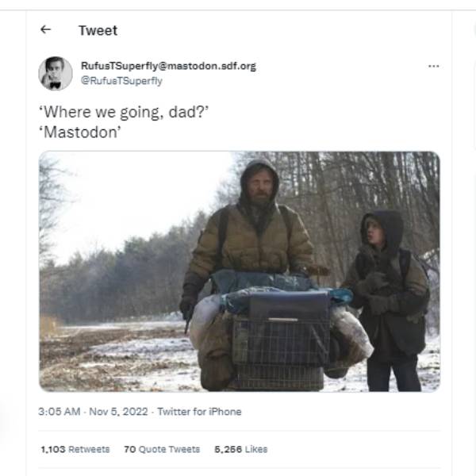Open RufusTSuperfly's profile picture

[x=56, y=74]
